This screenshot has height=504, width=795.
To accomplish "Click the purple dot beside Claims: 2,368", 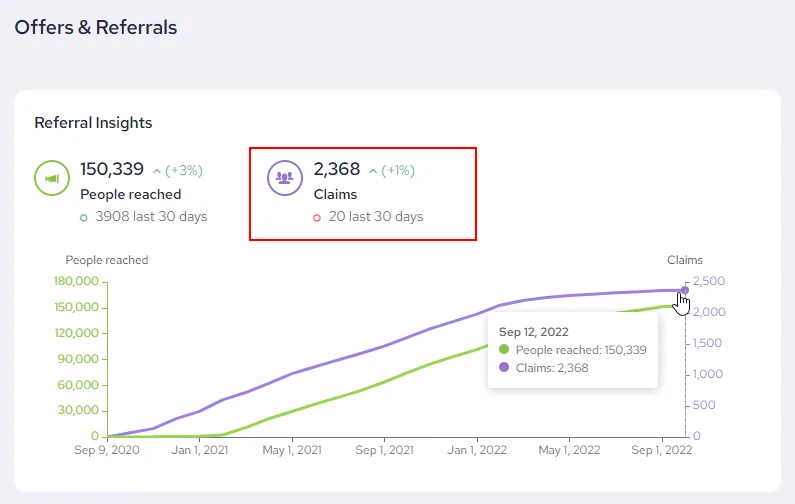I will [x=504, y=367].
